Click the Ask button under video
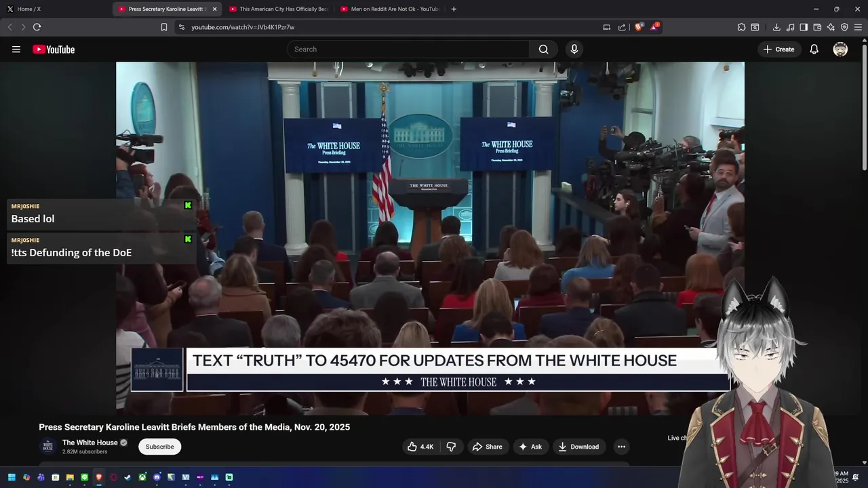868x488 pixels. tap(530, 447)
